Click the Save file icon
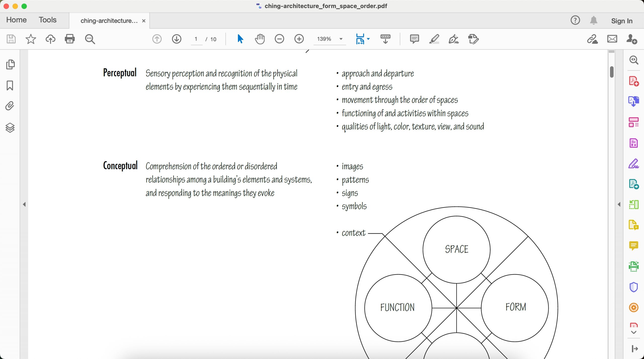644x359 pixels. (x=11, y=39)
